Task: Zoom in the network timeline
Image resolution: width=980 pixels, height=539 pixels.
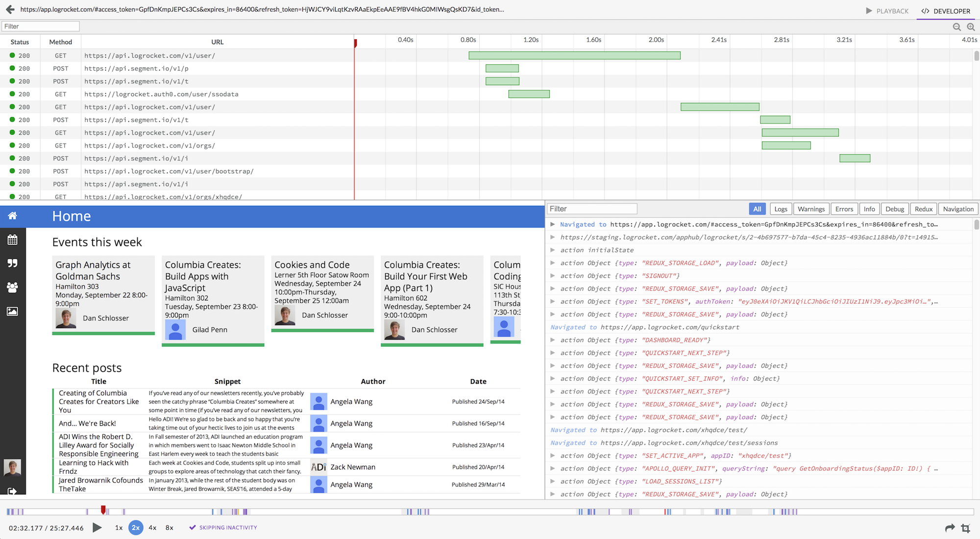Action: coord(971,27)
